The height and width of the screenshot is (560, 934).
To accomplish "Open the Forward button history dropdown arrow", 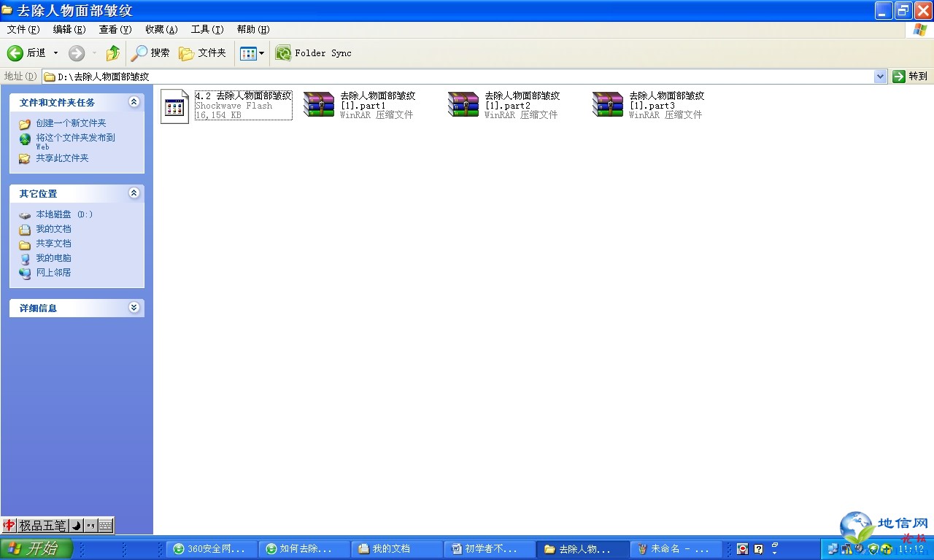I will click(94, 53).
